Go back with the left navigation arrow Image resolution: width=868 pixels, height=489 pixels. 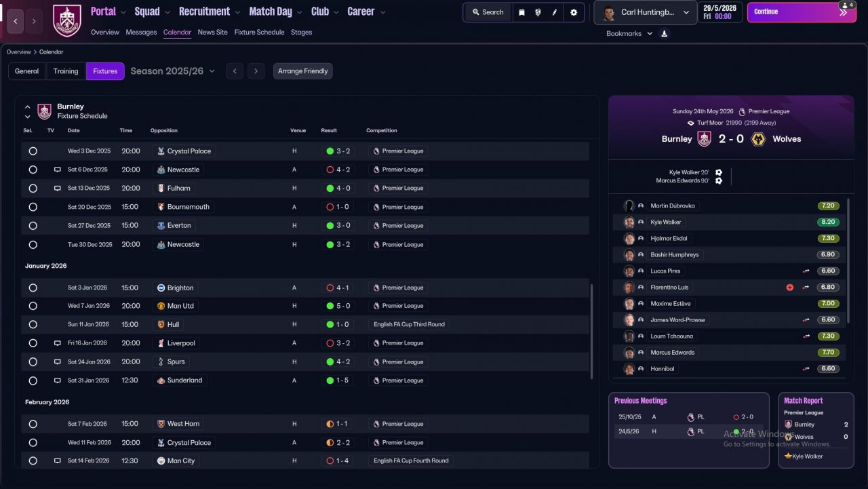pos(16,22)
